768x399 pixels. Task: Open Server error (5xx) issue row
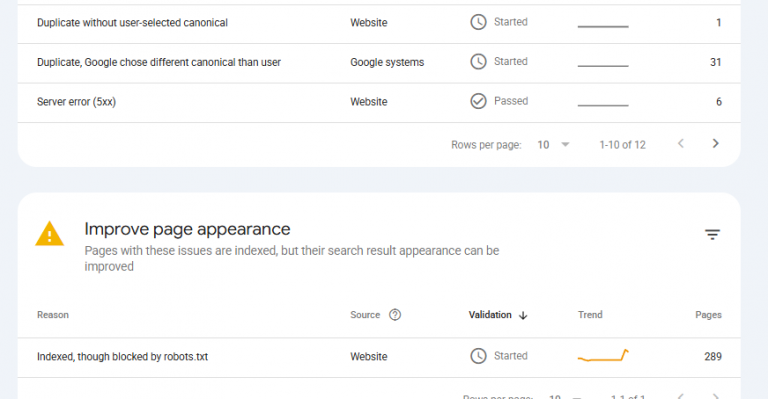pos(379,102)
